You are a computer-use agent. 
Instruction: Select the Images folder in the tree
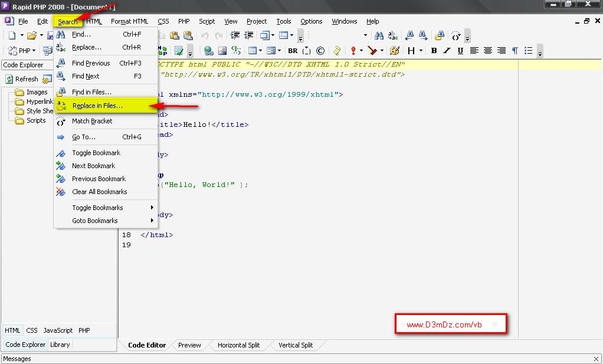click(x=37, y=92)
